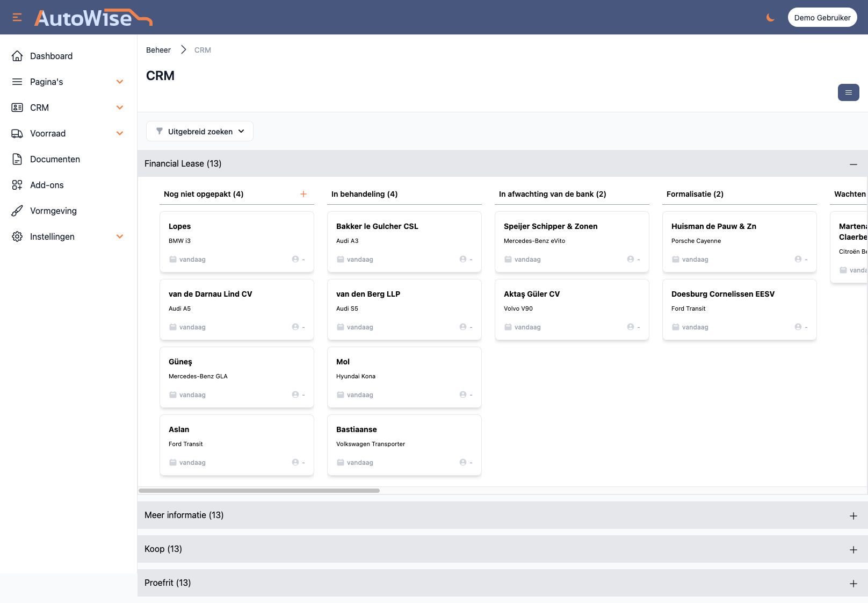The image size is (868, 603).
Task: Open the blue list-view menu button
Action: pos(848,92)
